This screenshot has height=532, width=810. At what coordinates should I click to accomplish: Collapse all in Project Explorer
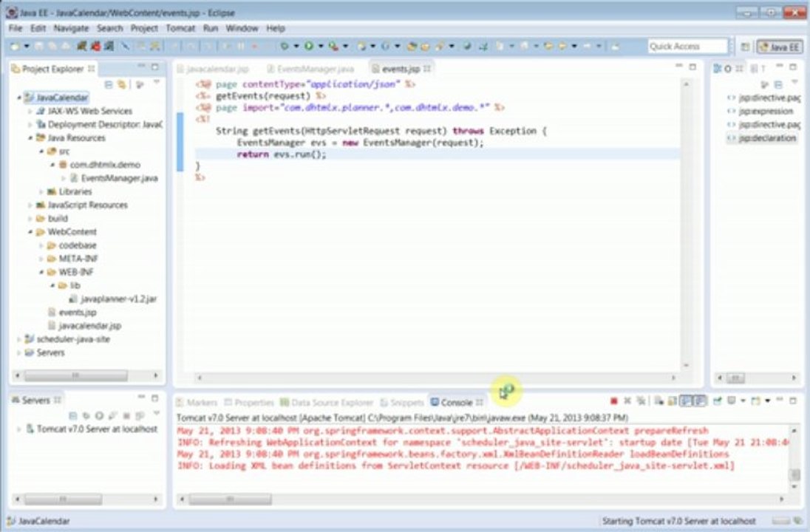click(109, 84)
